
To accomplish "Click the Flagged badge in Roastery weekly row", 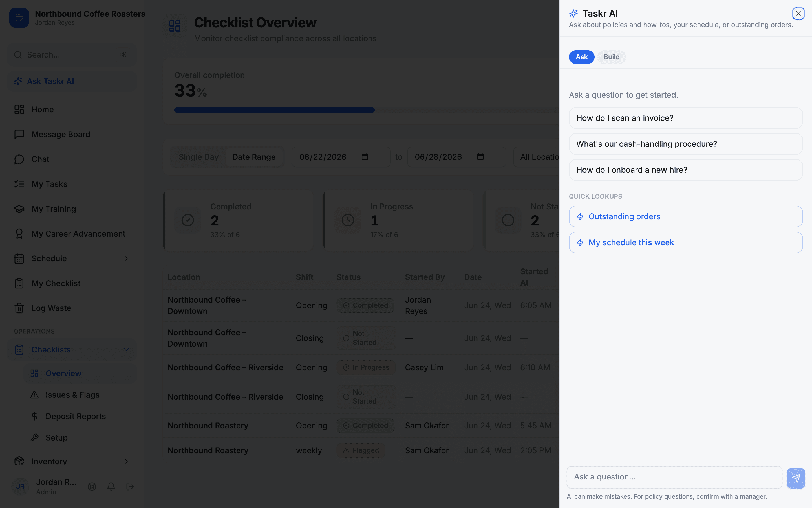I will [361, 450].
